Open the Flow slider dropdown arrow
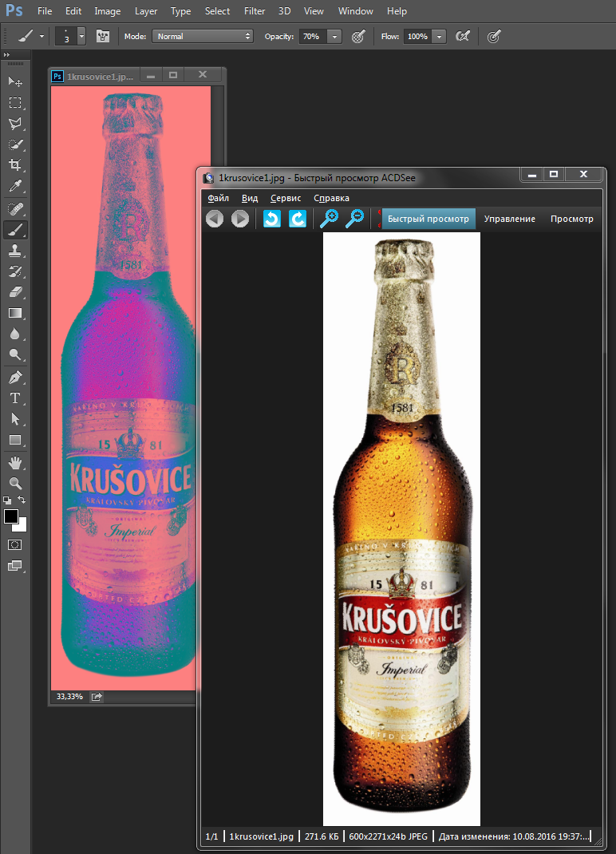616x854 pixels. pos(439,37)
